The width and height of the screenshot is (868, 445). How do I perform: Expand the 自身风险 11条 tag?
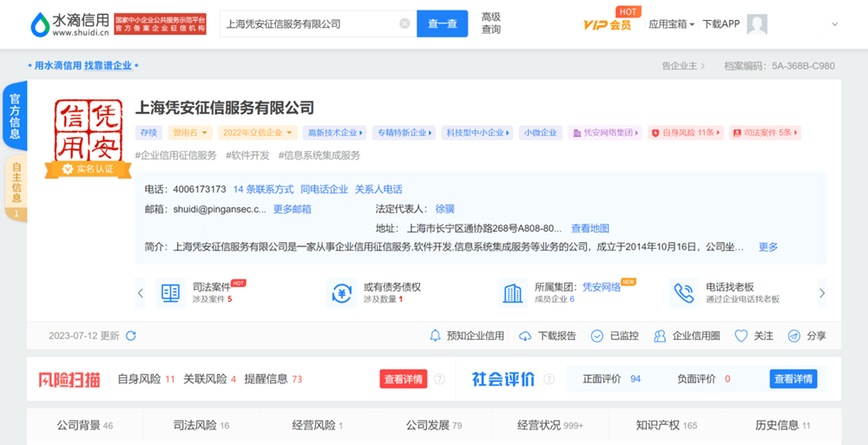pyautogui.click(x=686, y=133)
